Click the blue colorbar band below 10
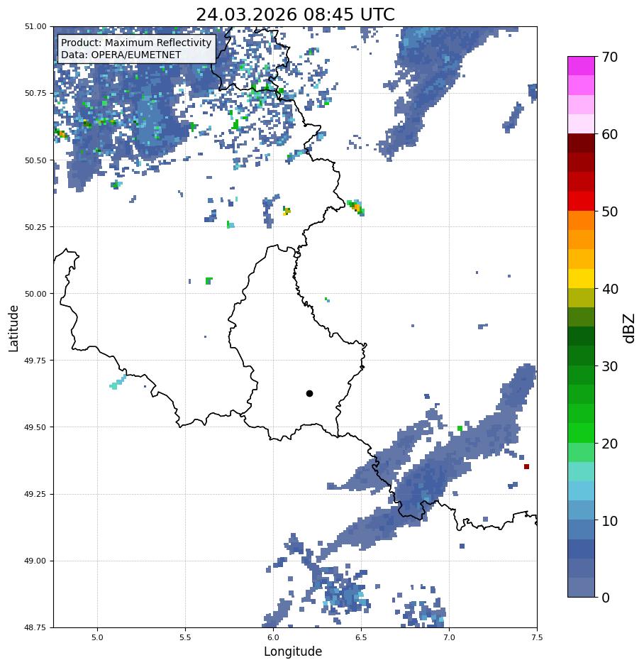 coord(582,529)
